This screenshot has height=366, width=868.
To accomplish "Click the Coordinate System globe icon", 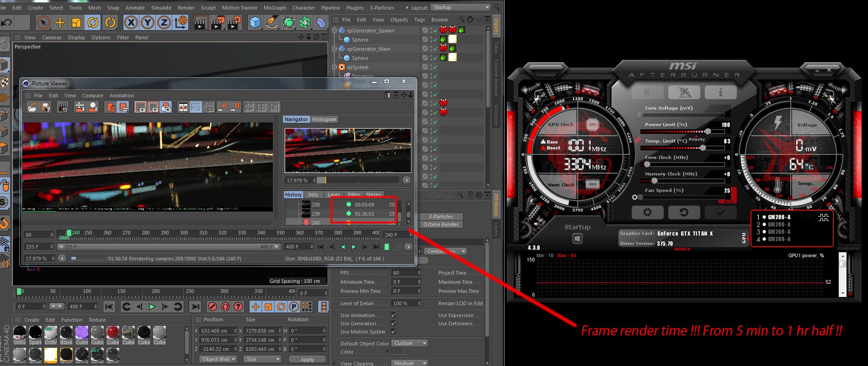I will 181,22.
